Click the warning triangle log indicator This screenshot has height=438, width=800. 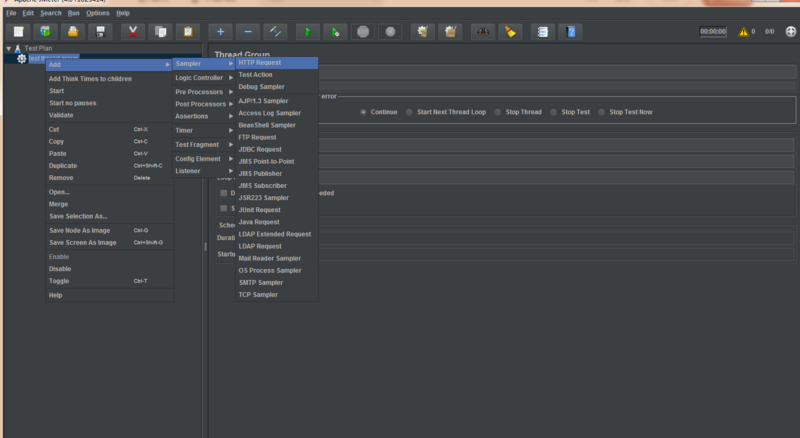743,32
